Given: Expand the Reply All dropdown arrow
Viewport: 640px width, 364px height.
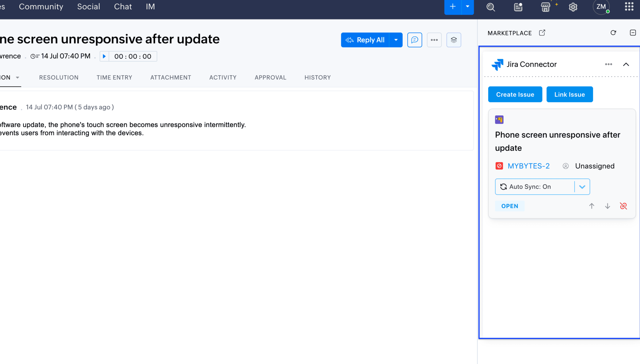Looking at the screenshot, I should [396, 40].
